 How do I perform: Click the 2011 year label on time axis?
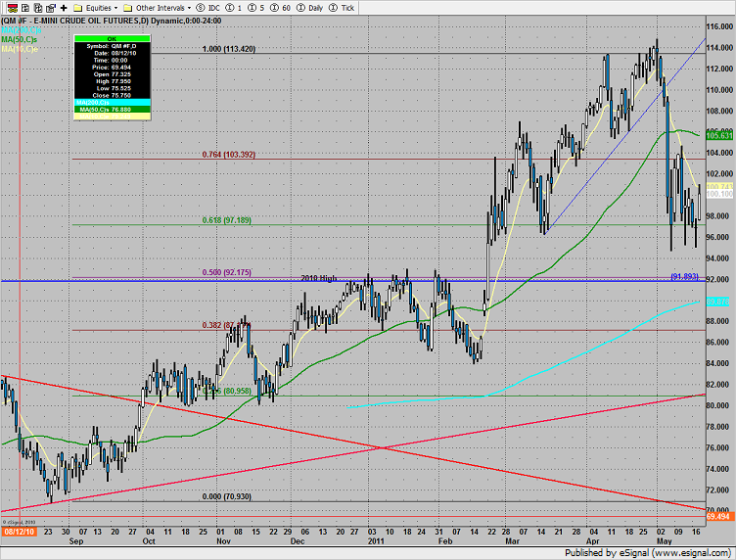pos(376,541)
